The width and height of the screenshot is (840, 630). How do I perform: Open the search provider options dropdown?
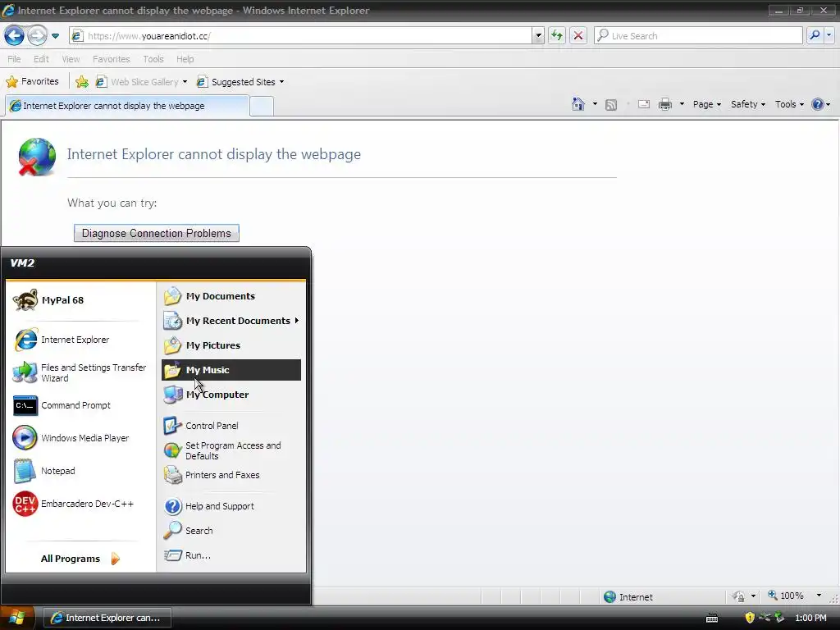[x=829, y=36]
